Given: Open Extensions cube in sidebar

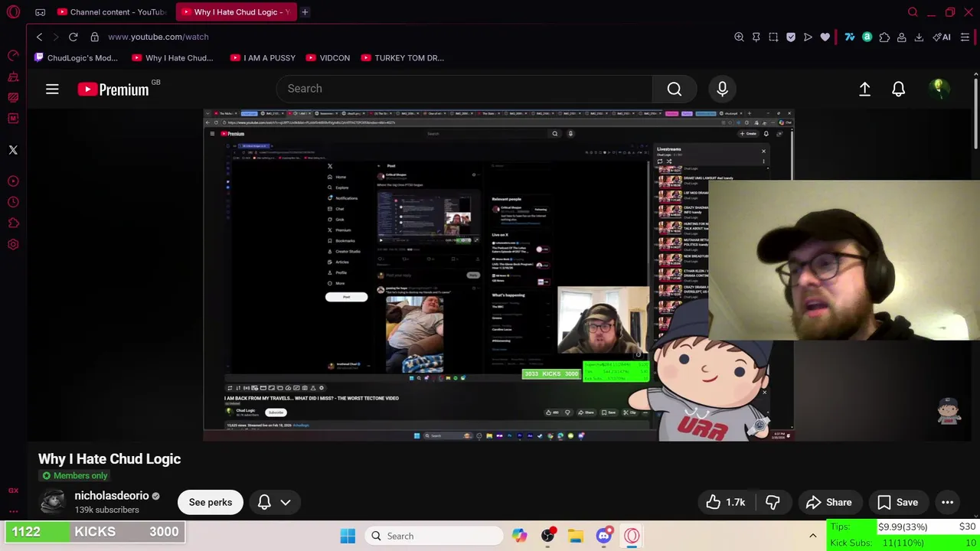Looking at the screenshot, I should [13, 223].
